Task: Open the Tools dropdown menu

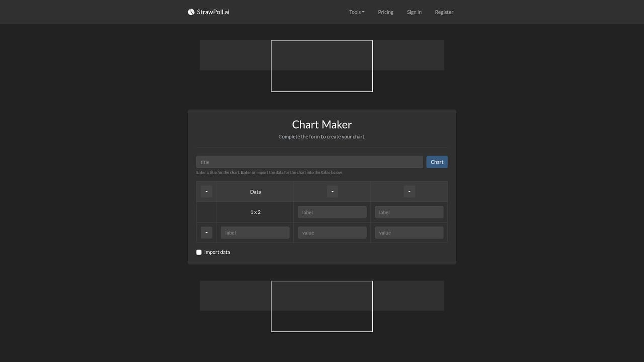Action: (x=357, y=12)
